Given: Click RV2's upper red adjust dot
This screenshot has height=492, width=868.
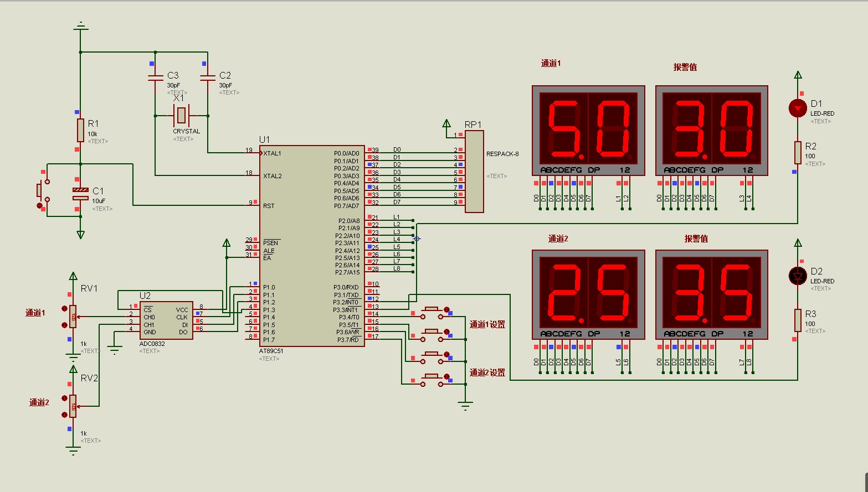Looking at the screenshot, I should 64,398.
